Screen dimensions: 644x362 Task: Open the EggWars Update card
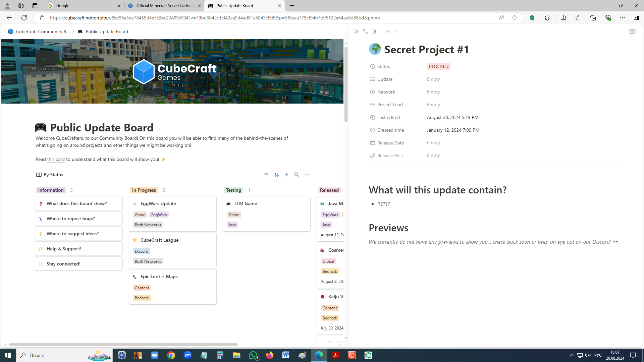click(x=173, y=214)
